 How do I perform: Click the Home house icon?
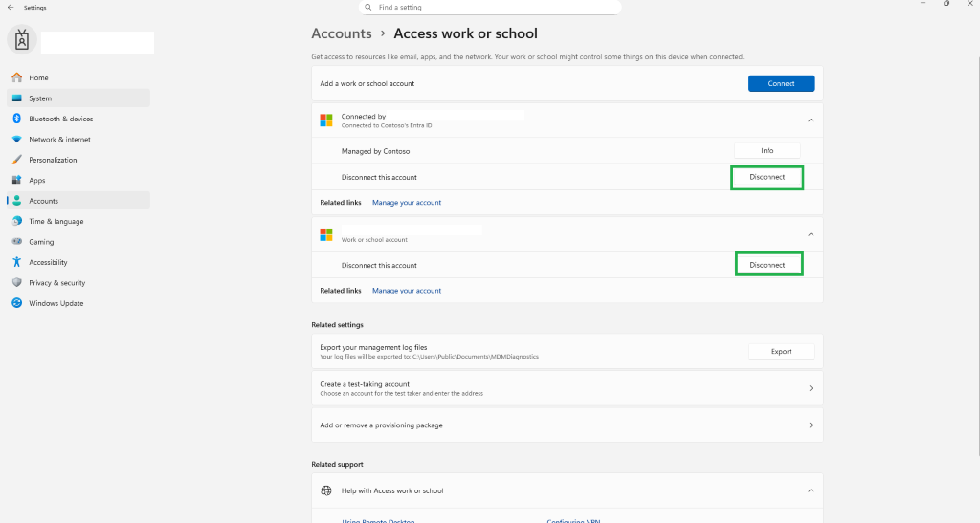(x=17, y=77)
